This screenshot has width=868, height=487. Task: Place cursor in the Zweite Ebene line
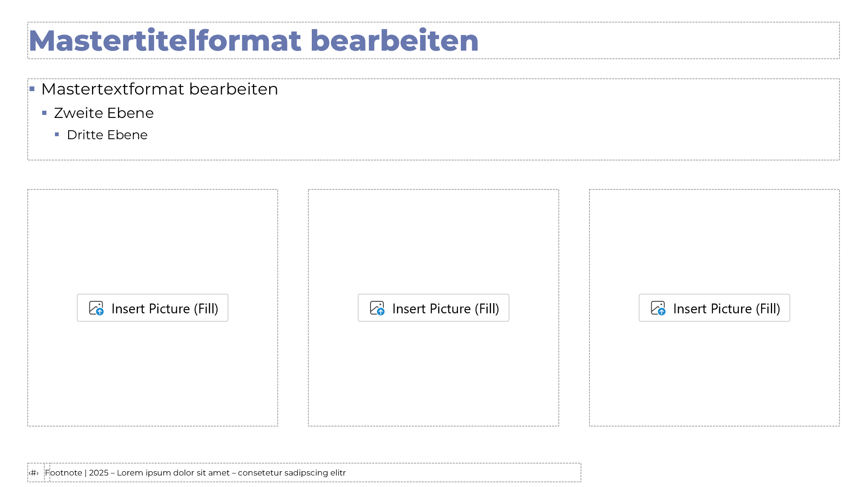click(x=103, y=113)
